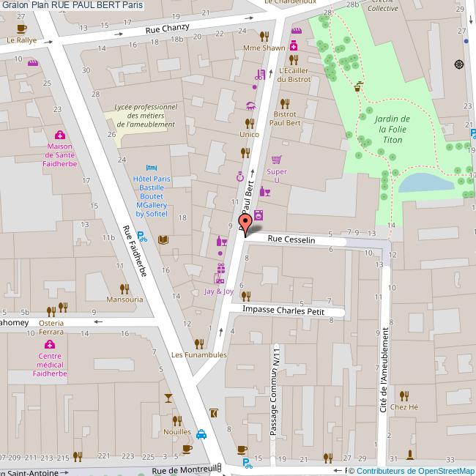
Task: Select the Rue Faidherbe street label
Action: click(x=135, y=251)
